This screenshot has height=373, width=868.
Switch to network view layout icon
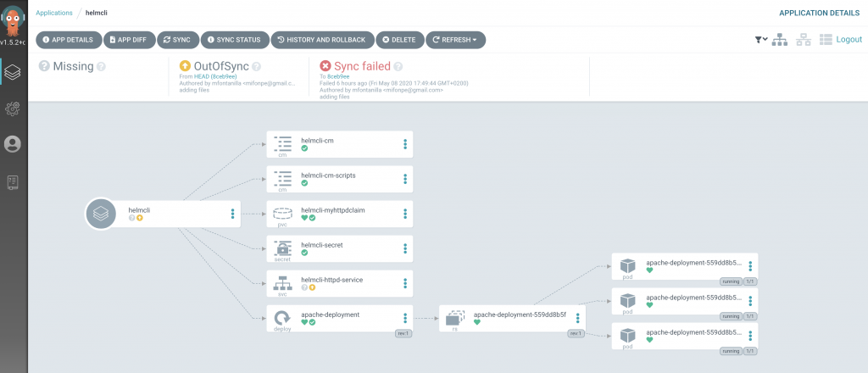pos(804,40)
